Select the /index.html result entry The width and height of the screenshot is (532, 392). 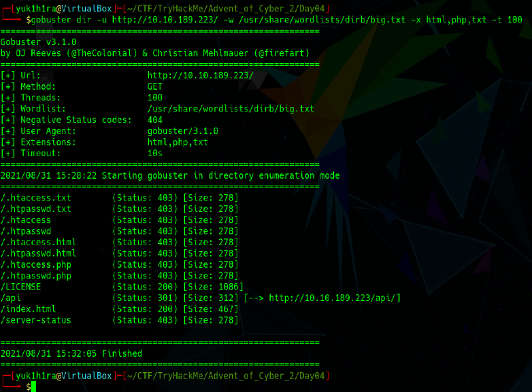pos(29,309)
